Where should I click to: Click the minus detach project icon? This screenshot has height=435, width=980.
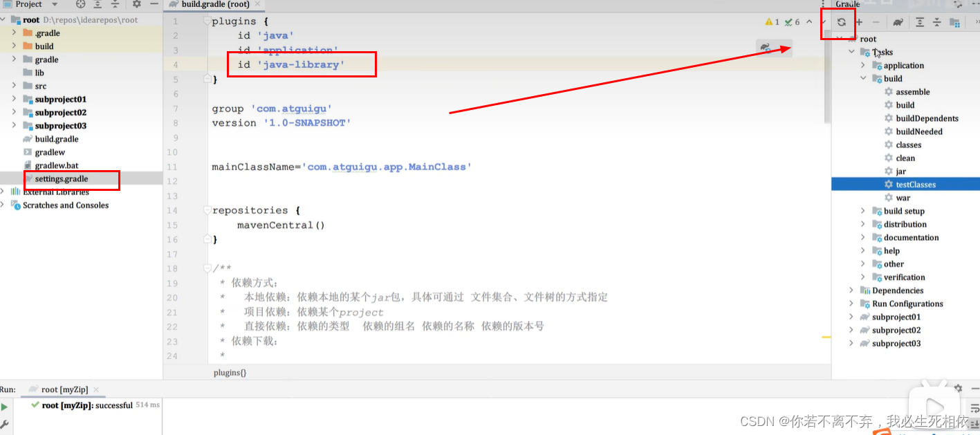pyautogui.click(x=876, y=22)
